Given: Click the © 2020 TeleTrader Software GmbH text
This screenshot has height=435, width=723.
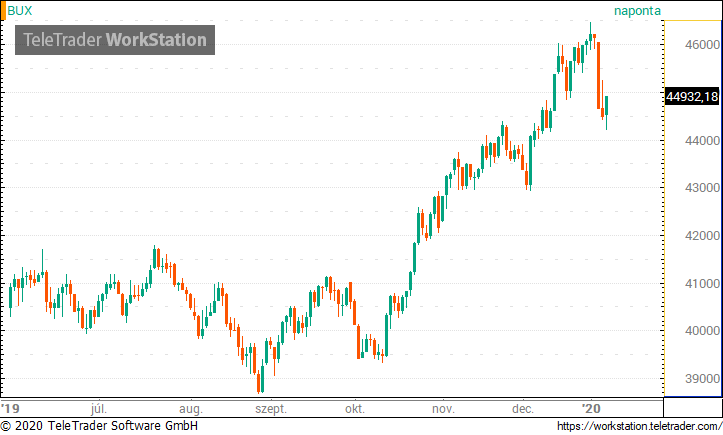Looking at the screenshot, I should tap(99, 426).
